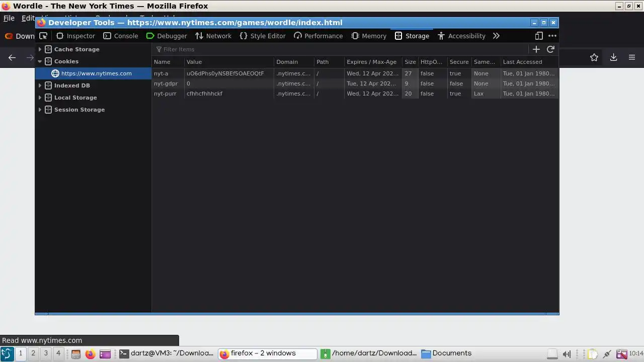Open the clipboard icon in the system tray
This screenshot has width=644, height=362.
click(593, 354)
